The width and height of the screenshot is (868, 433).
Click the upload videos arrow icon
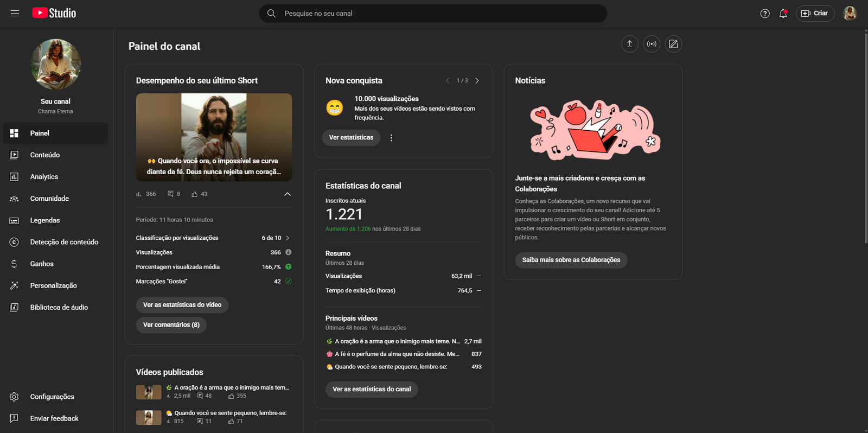point(629,44)
